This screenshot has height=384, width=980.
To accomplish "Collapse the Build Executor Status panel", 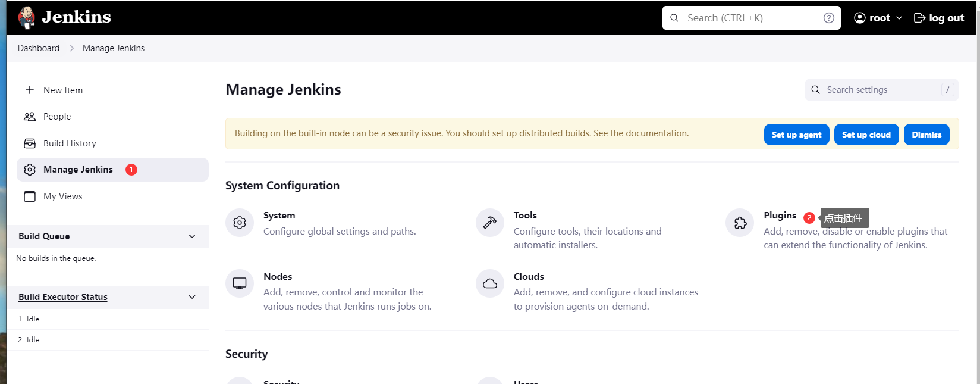I will [192, 297].
